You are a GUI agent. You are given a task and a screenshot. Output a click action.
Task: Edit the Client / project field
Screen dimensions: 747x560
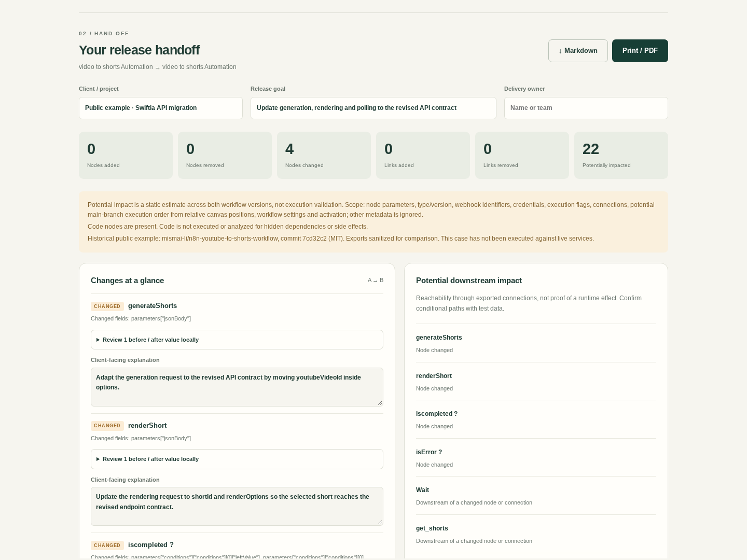point(161,108)
